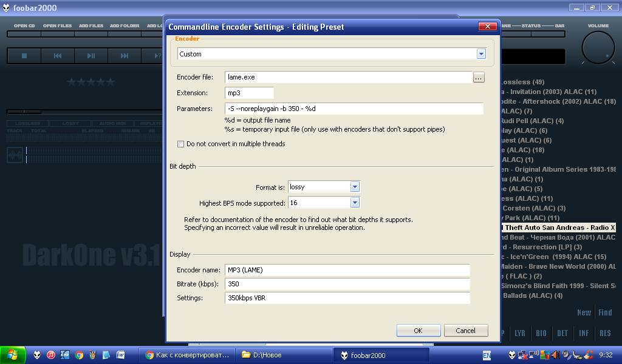Click the waveform seekbar icon
Screen dimensions: 622x364
[15, 155]
